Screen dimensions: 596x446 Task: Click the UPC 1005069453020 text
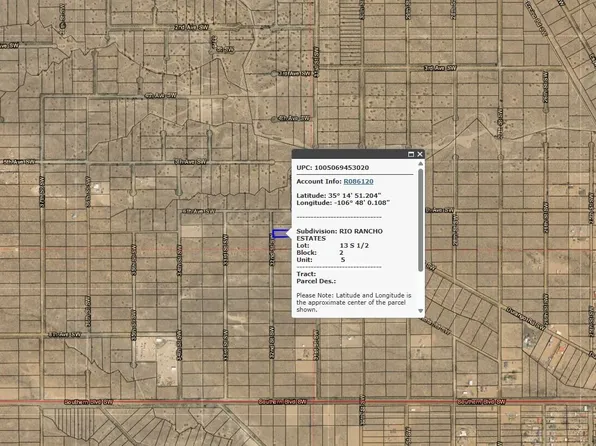[x=333, y=168]
